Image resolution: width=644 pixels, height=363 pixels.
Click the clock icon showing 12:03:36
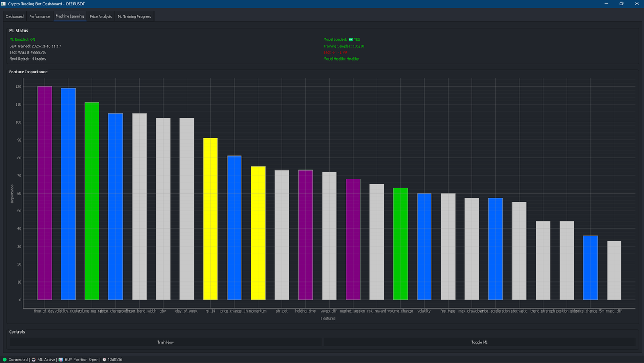tap(105, 360)
